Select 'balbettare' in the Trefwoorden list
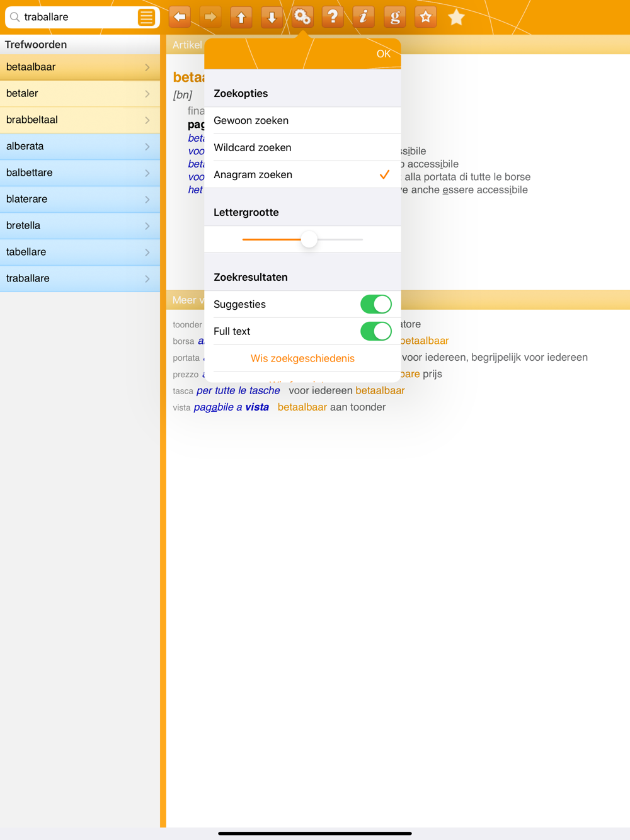This screenshot has height=840, width=630. coord(80,173)
